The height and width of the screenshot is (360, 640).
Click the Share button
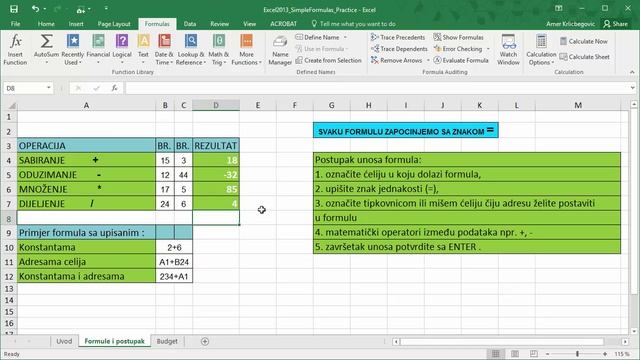pos(616,24)
